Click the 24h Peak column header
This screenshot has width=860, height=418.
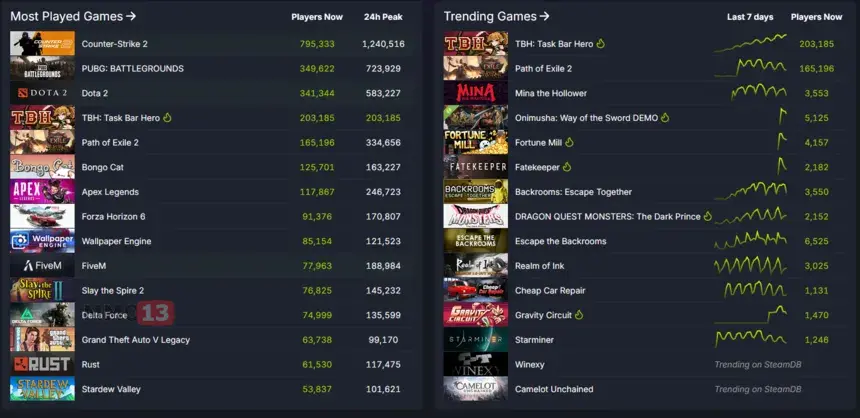(x=383, y=17)
